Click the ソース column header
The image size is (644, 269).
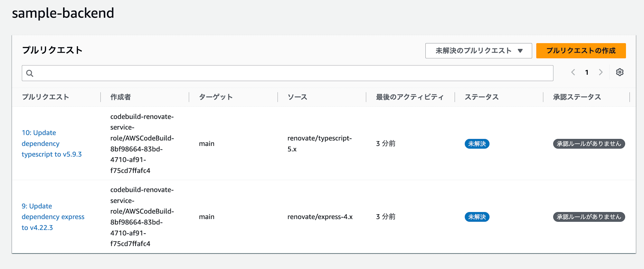coord(297,97)
